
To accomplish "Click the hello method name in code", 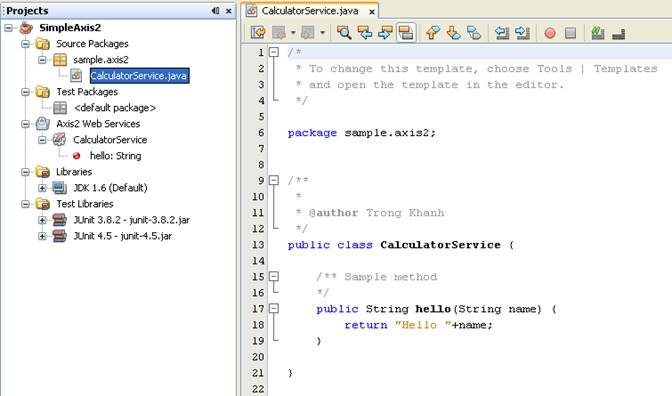I will (433, 309).
